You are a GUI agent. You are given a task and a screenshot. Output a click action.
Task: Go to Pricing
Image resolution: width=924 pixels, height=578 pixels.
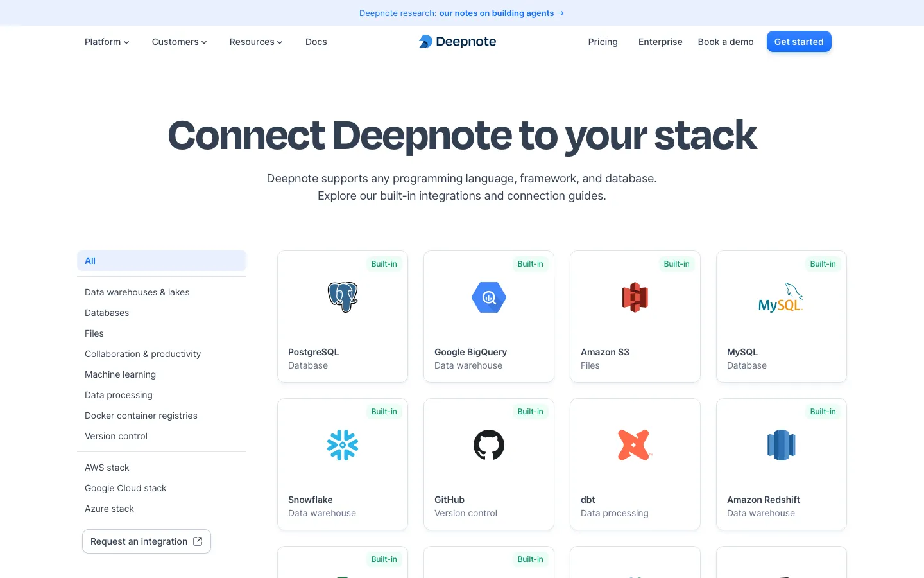click(603, 42)
